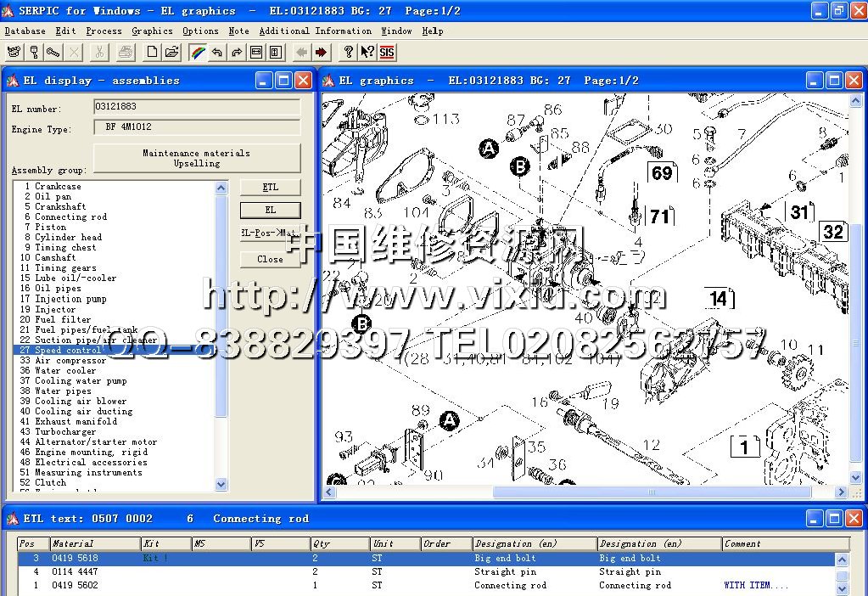Open the Additional Information menu

[315, 31]
